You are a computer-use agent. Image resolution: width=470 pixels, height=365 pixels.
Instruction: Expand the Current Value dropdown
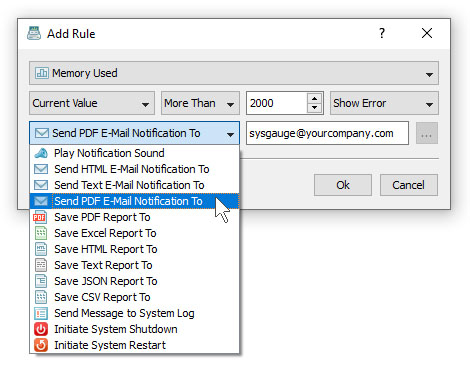(92, 103)
